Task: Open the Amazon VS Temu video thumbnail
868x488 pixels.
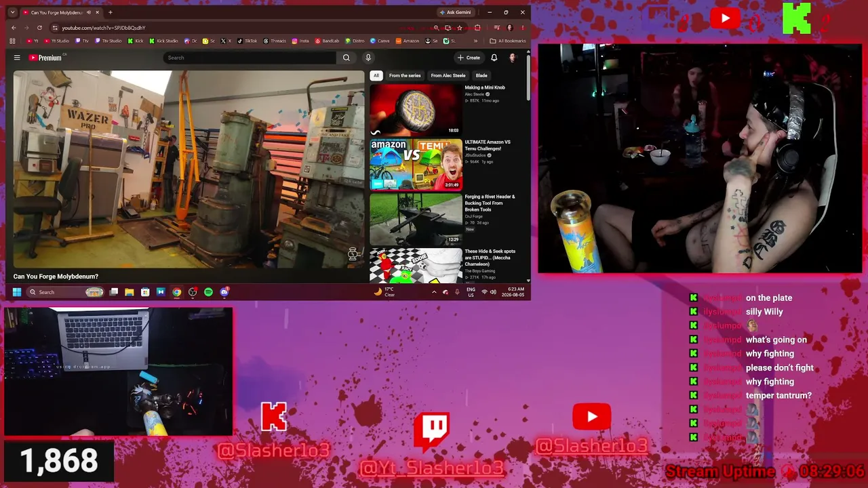Action: (416, 164)
